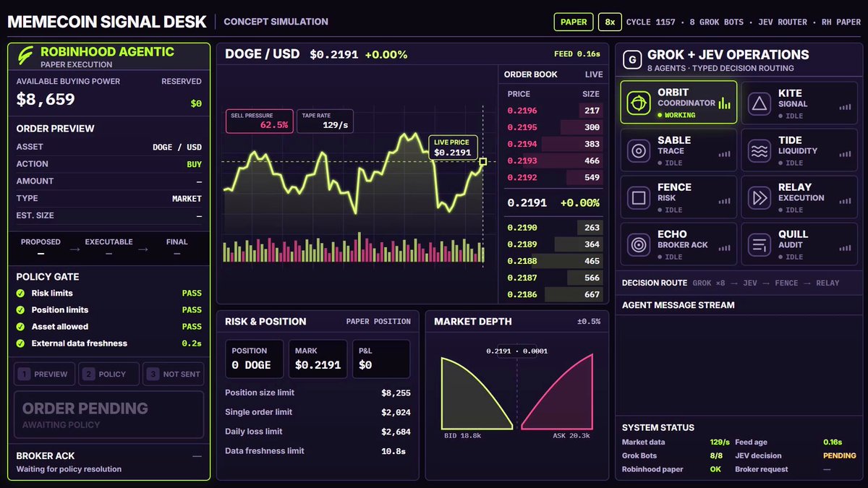868x488 pixels.
Task: Click bid price 0.2186 in order book
Action: [522, 294]
